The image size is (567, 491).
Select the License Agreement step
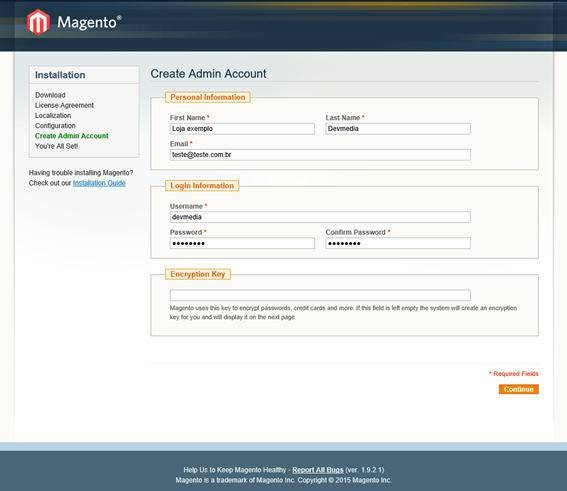(x=64, y=105)
